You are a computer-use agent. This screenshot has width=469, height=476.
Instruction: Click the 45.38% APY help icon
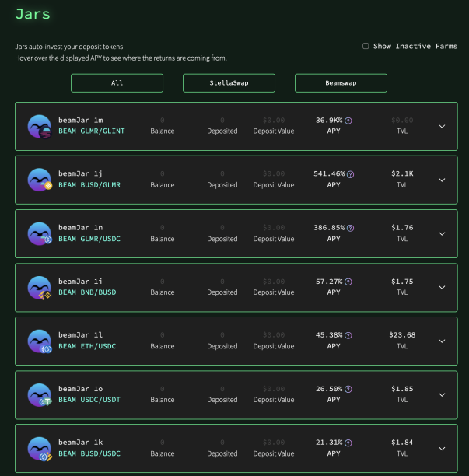click(348, 335)
